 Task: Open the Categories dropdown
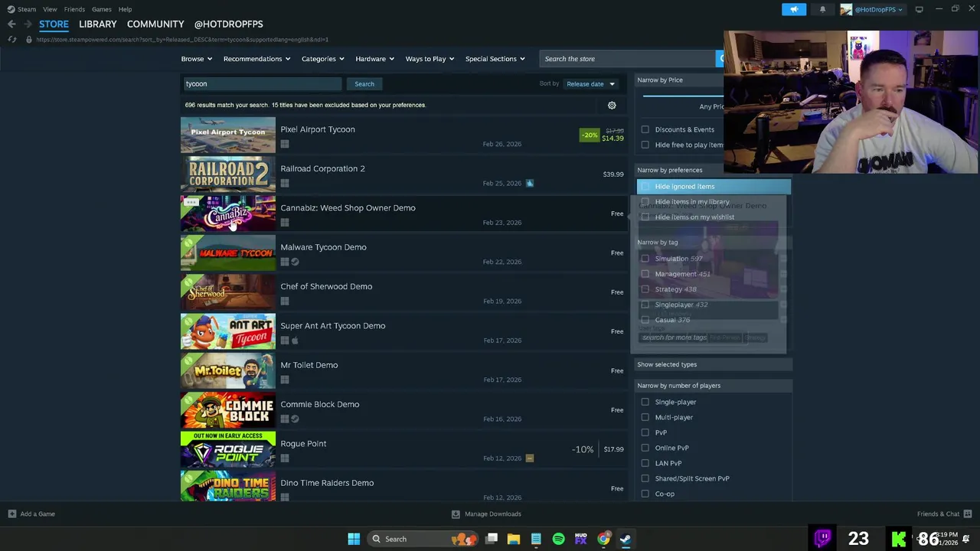click(322, 59)
